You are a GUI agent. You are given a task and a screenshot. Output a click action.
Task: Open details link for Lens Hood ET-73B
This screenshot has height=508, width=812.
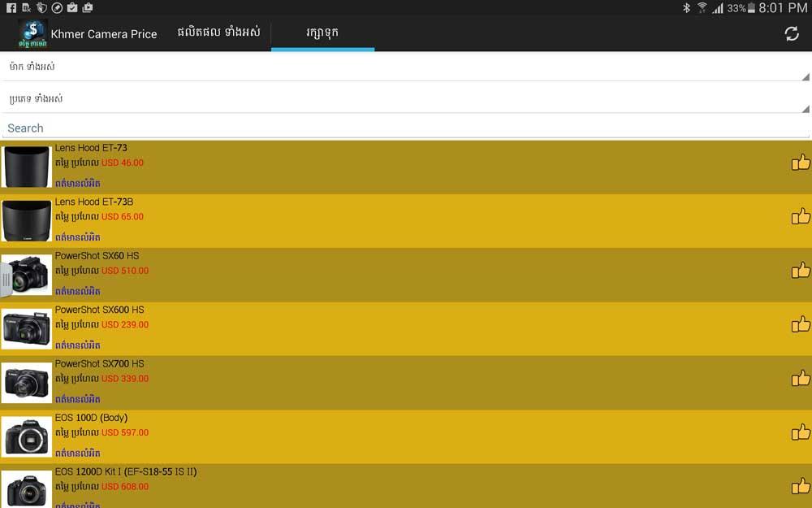pyautogui.click(x=78, y=237)
